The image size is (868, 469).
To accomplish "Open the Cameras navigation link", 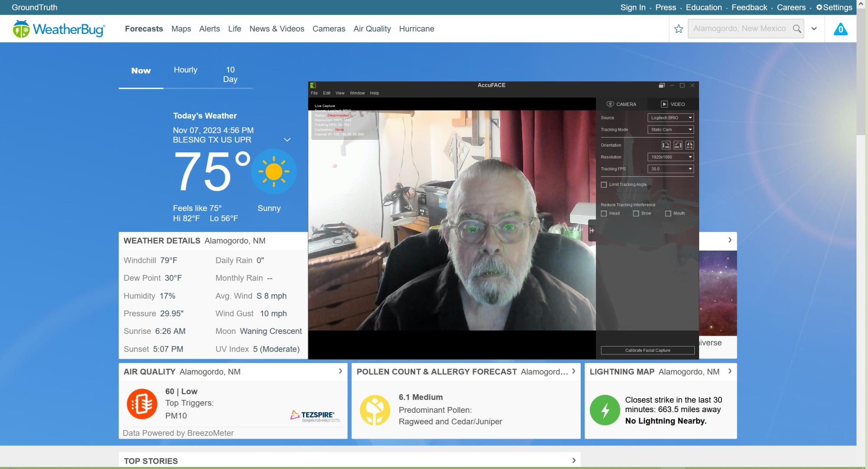I will point(329,29).
